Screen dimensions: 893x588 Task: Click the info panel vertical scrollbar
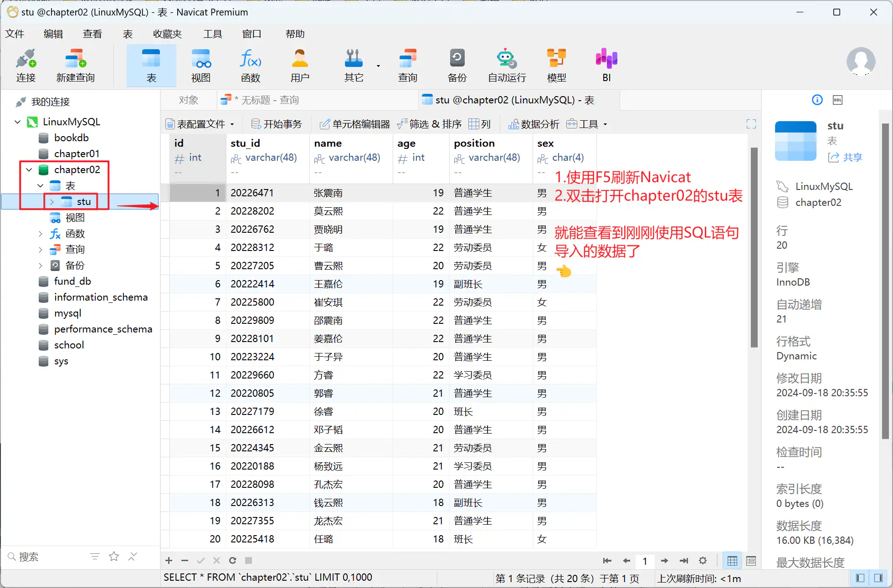click(x=885, y=281)
